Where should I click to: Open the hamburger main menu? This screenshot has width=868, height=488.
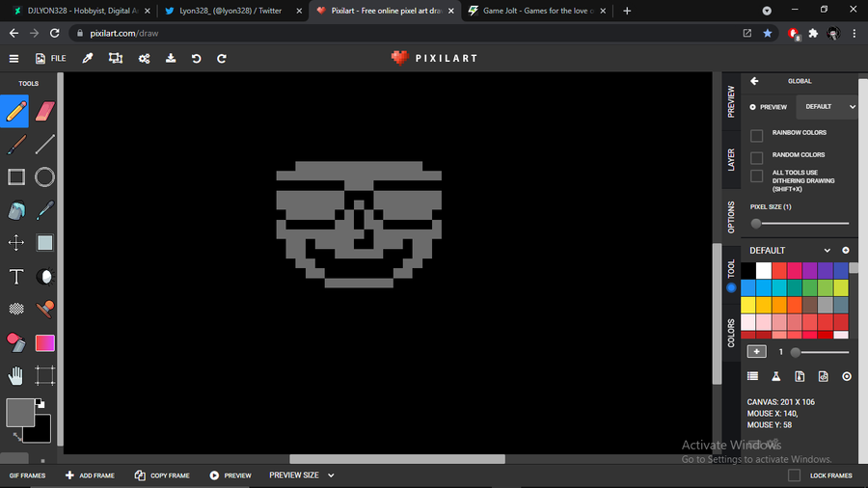(14, 58)
